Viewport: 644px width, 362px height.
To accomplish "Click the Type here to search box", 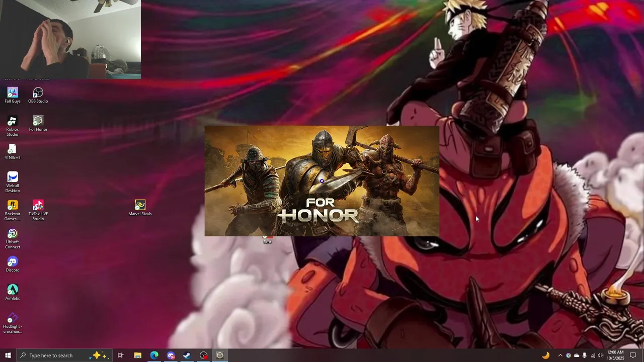I will coord(64,355).
